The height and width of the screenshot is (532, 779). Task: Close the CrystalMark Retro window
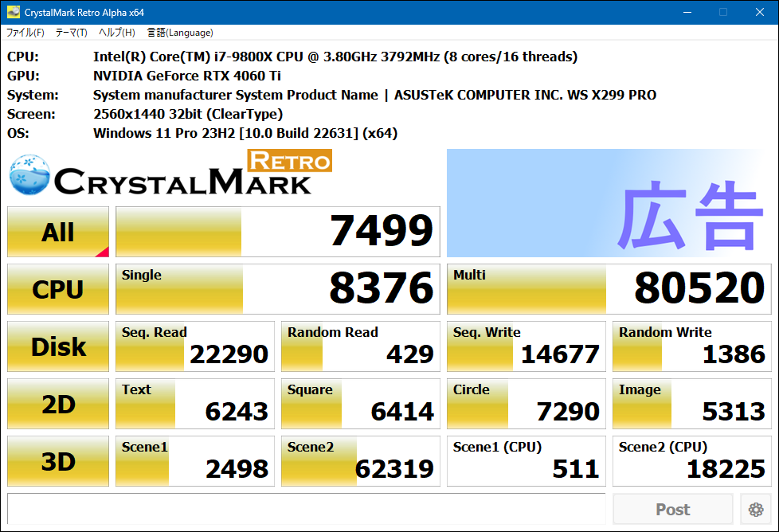[760, 12]
